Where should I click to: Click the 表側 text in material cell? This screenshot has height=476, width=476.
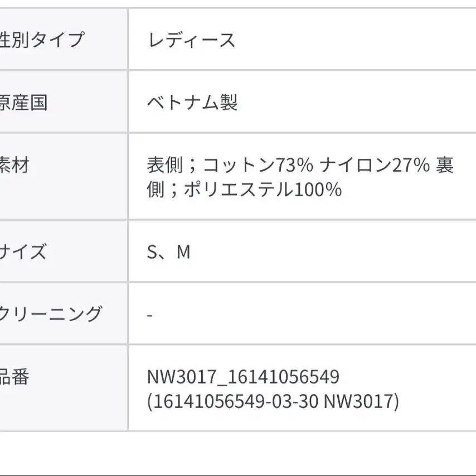click(165, 165)
